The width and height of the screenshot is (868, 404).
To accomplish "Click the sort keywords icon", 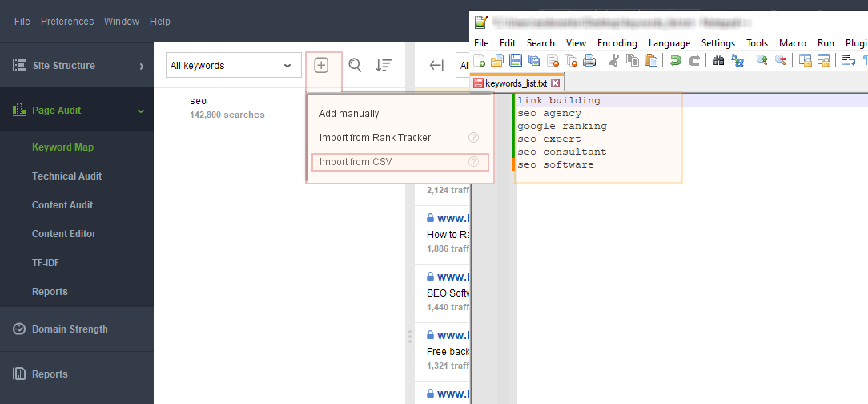I will pos(383,66).
